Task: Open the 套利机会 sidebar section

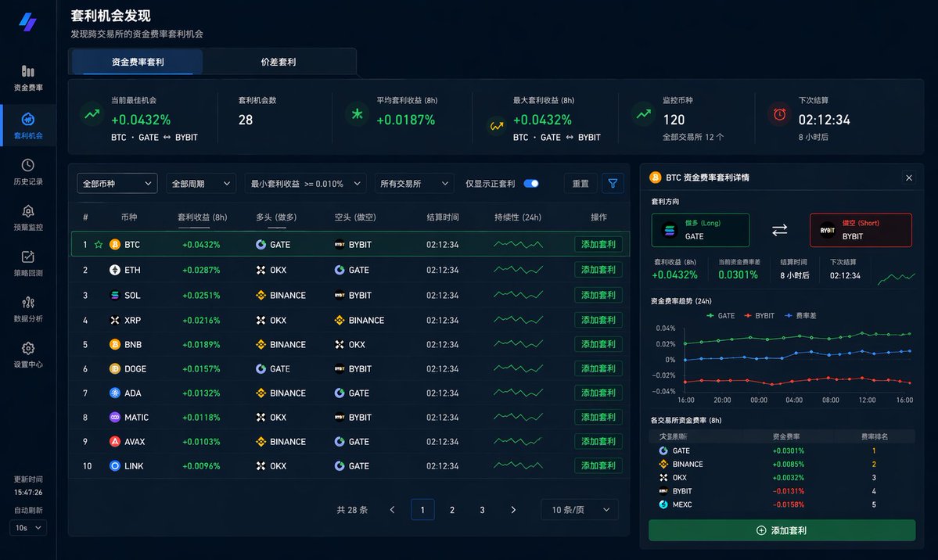Action: click(28, 126)
